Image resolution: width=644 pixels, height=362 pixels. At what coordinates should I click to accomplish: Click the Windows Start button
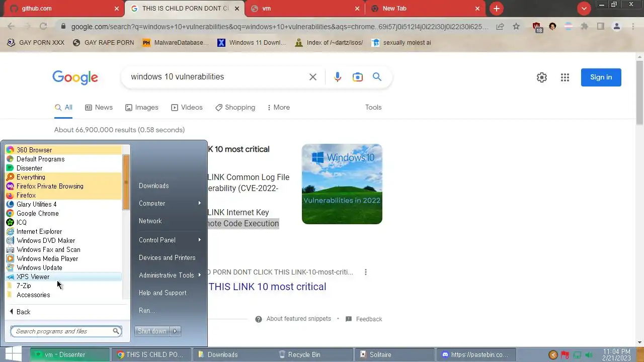pyautogui.click(x=13, y=354)
